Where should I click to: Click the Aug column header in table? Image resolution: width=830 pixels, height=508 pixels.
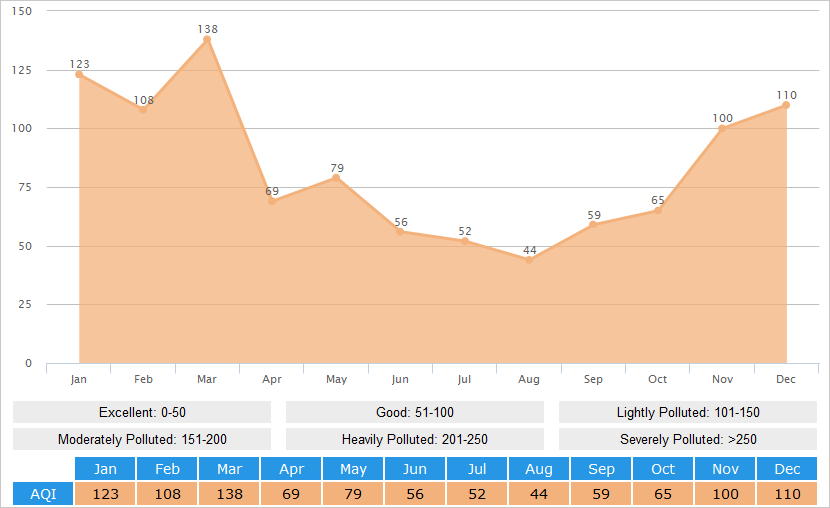pos(539,469)
